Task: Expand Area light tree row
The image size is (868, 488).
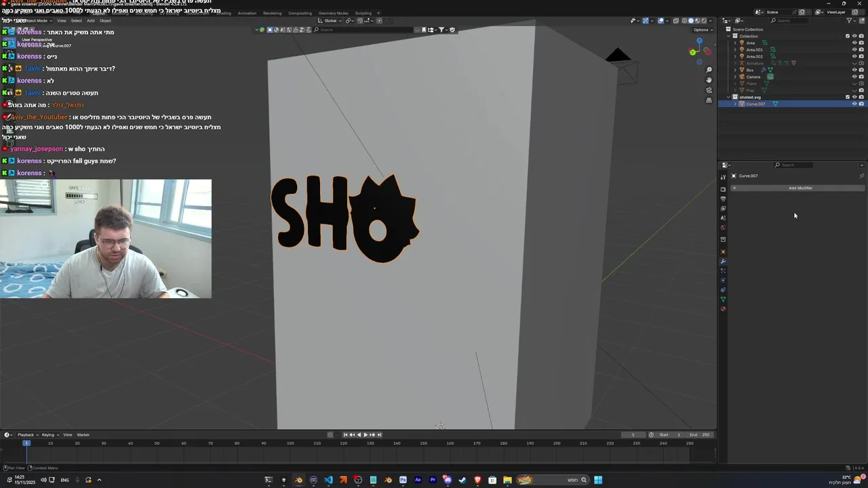Action: coord(735,43)
